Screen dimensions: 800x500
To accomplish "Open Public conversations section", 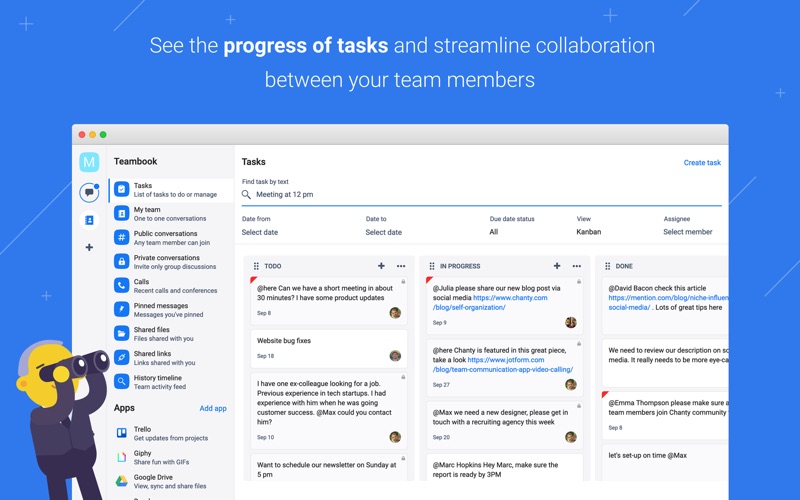I will pos(171,238).
